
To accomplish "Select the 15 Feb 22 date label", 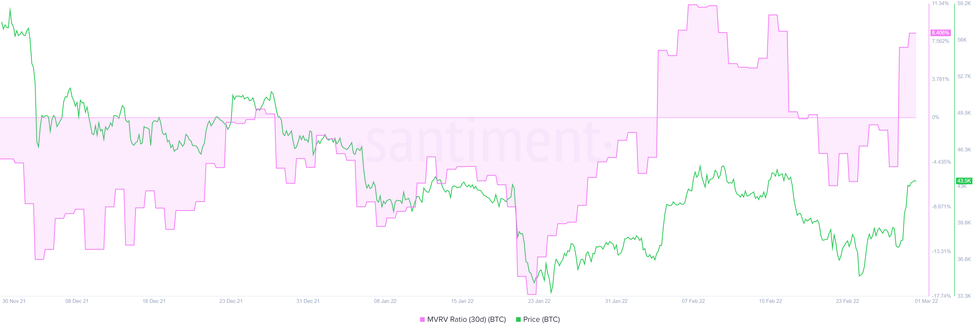I will pyautogui.click(x=770, y=301).
